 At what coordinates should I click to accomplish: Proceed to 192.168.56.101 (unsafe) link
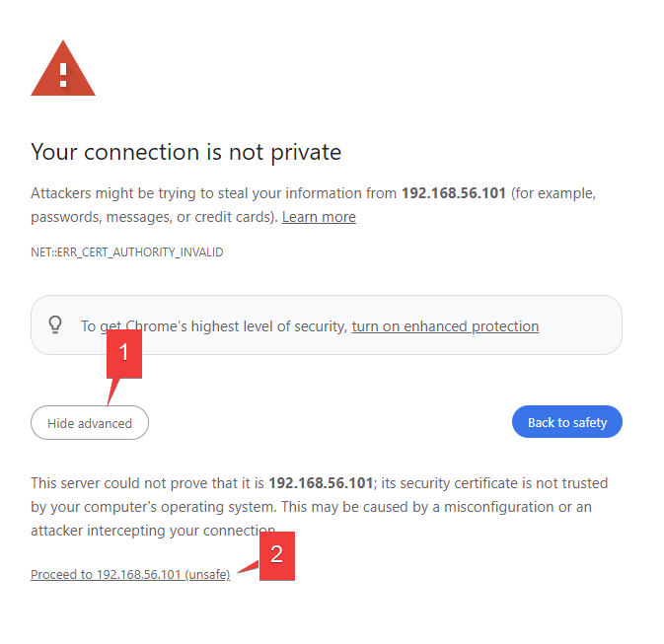pos(130,575)
